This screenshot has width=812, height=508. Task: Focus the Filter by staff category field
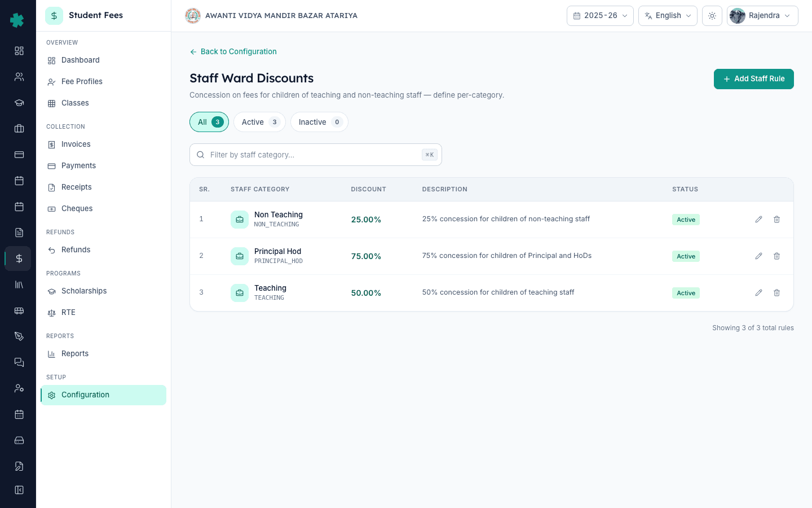(316, 155)
